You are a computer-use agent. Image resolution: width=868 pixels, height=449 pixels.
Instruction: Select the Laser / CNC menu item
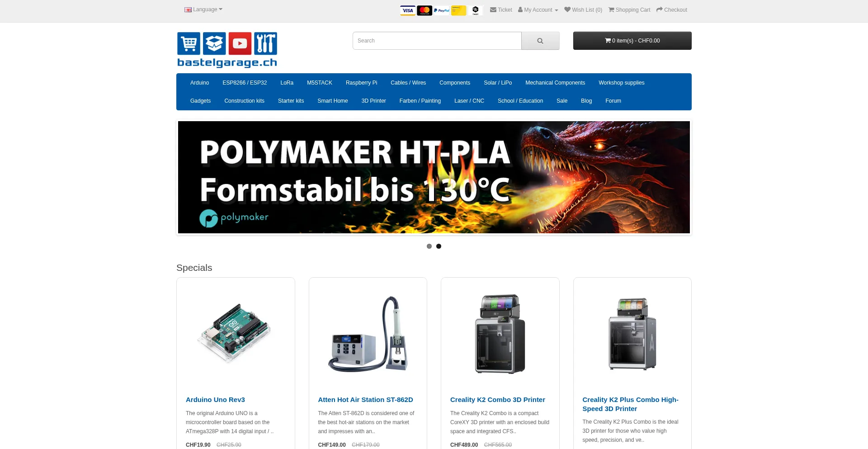tap(469, 101)
